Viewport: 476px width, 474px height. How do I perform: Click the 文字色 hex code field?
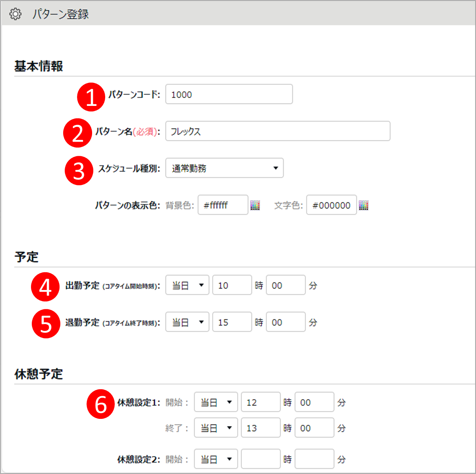click(331, 205)
